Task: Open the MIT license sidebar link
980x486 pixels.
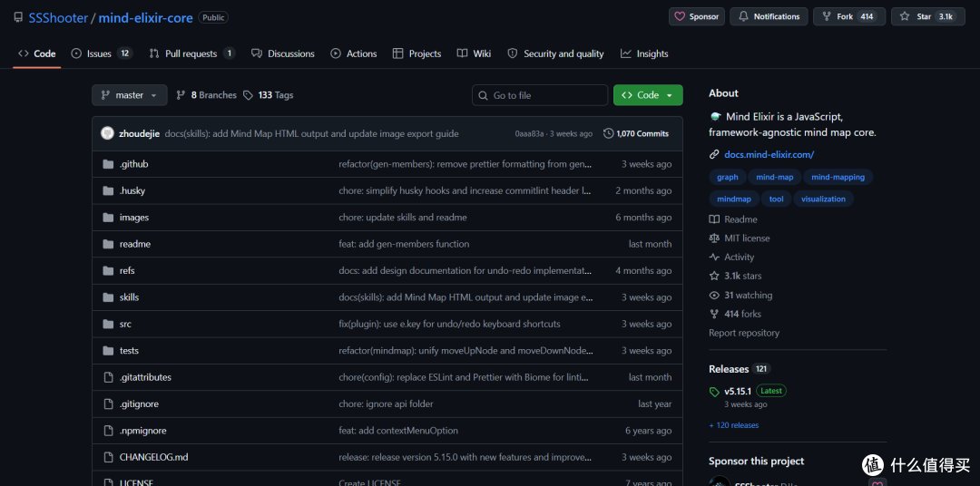Action: point(740,238)
